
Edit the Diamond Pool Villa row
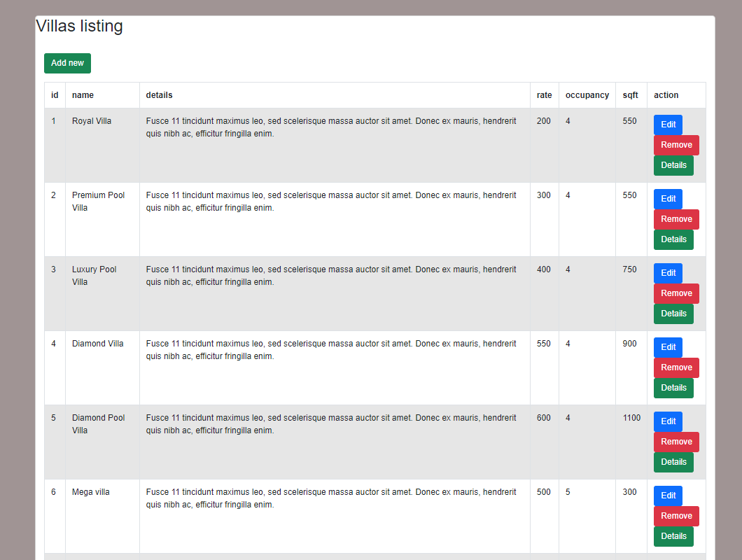pyautogui.click(x=668, y=421)
